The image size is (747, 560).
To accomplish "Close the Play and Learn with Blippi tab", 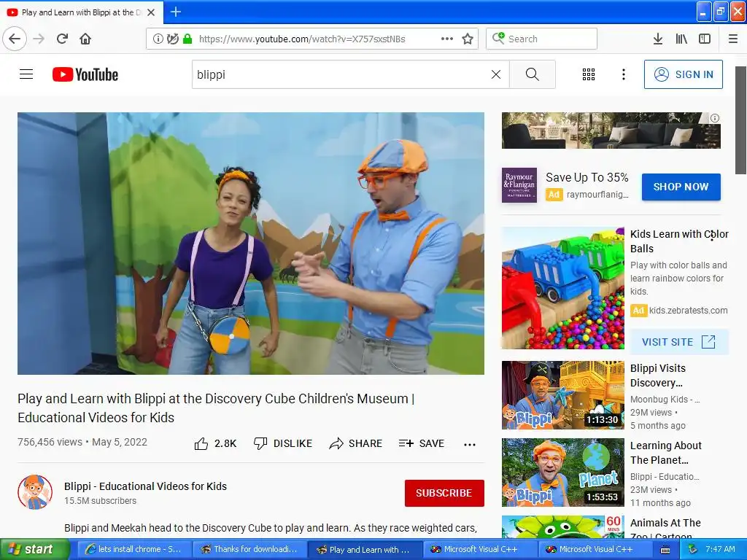I will click(151, 12).
